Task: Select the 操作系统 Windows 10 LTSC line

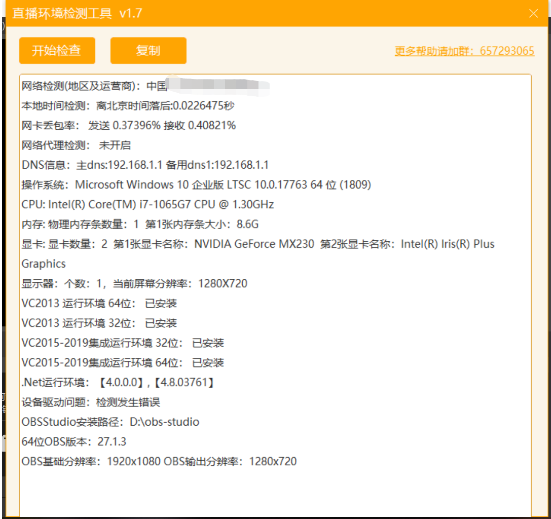Action: point(196,184)
